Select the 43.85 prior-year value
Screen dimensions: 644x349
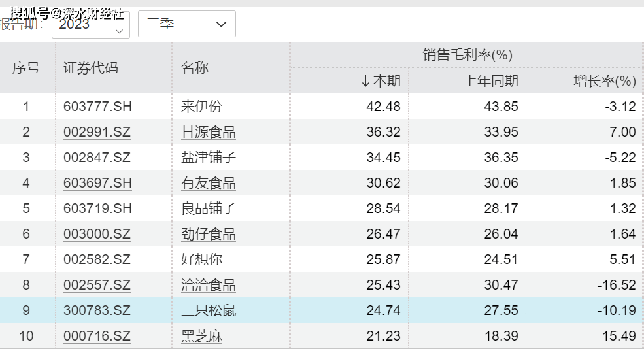click(x=501, y=107)
